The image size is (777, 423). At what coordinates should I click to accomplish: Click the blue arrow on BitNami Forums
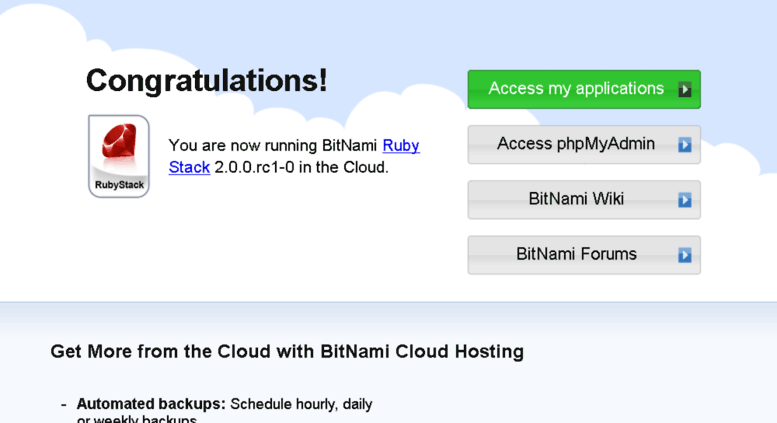click(x=685, y=255)
